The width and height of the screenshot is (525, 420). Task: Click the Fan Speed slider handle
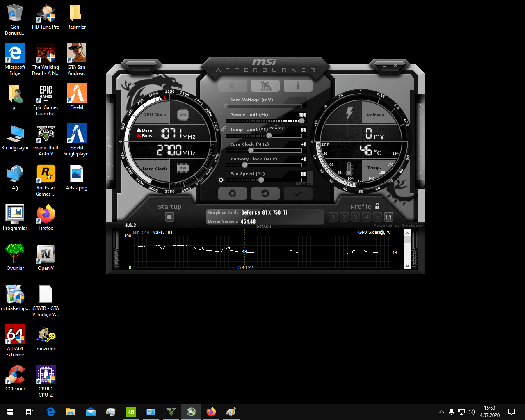261,180
